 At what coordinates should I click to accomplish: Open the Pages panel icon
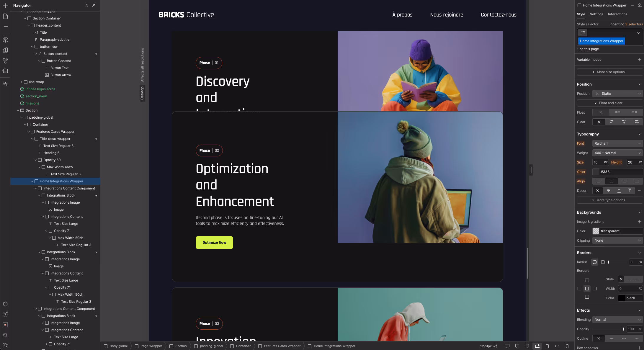(5, 17)
